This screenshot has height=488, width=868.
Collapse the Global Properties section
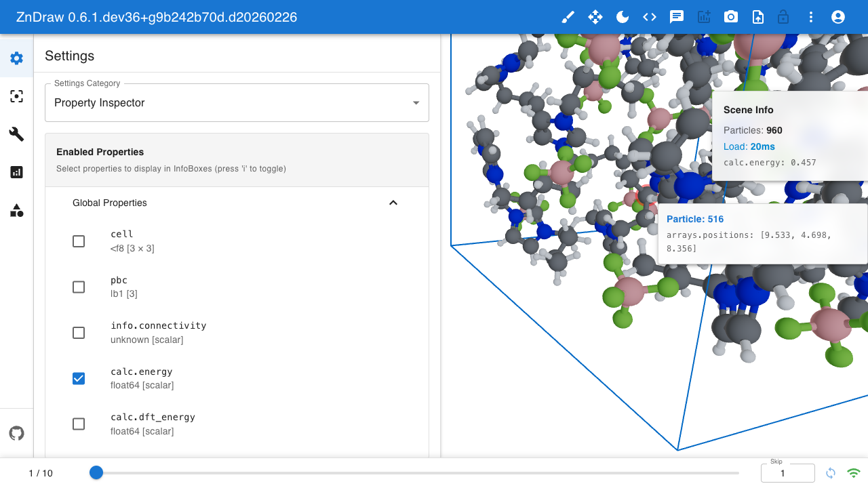pos(237,203)
